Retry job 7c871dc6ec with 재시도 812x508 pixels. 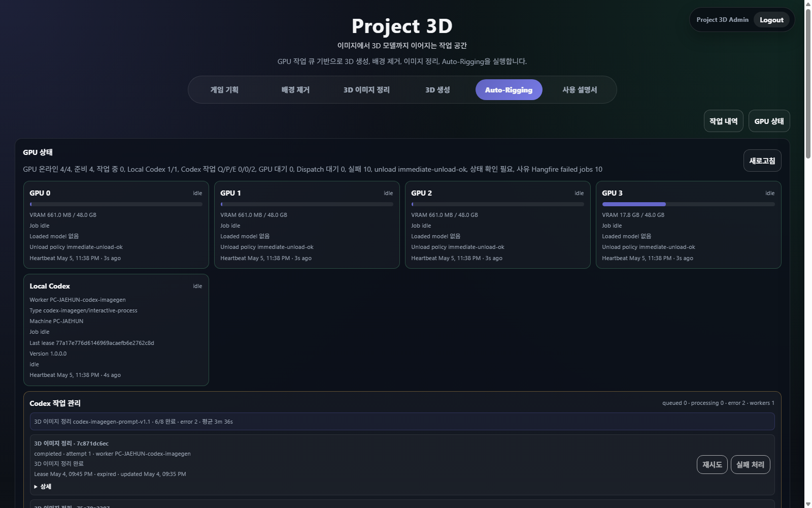[712, 465]
